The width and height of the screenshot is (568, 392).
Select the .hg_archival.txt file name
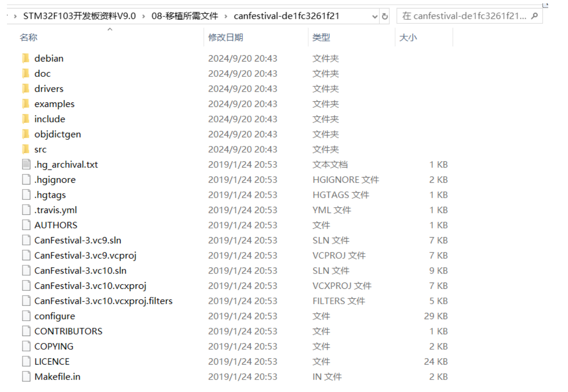coord(66,165)
